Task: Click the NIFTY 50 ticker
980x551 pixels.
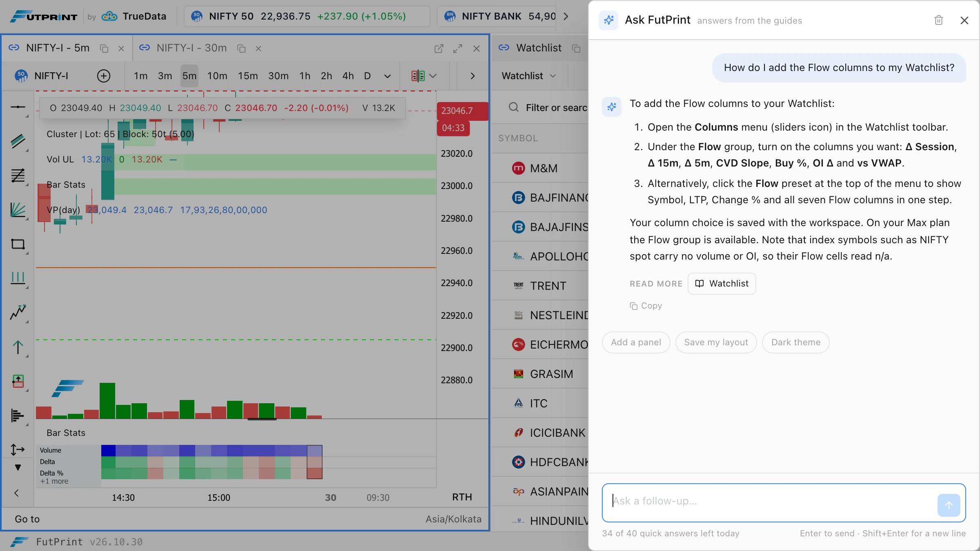Action: click(x=307, y=16)
